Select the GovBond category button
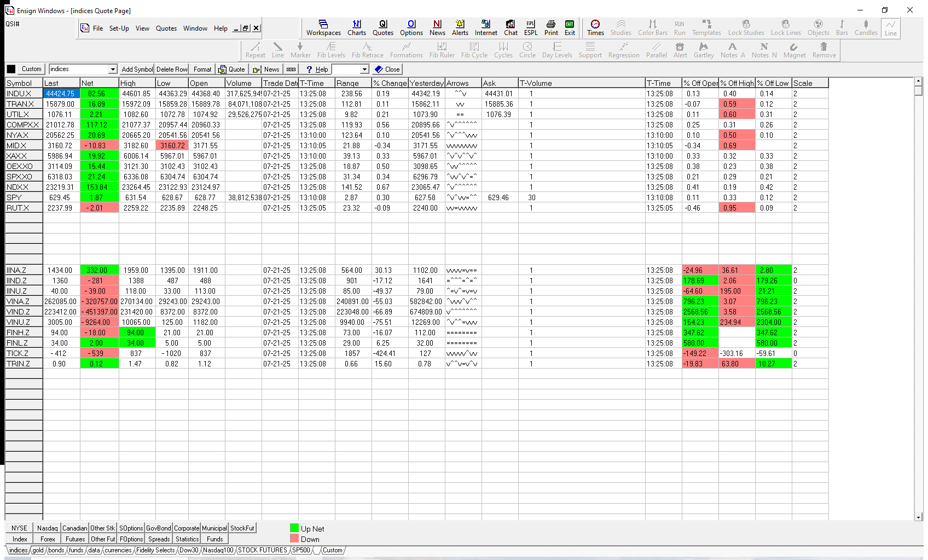The height and width of the screenshot is (560, 928). [x=159, y=528]
